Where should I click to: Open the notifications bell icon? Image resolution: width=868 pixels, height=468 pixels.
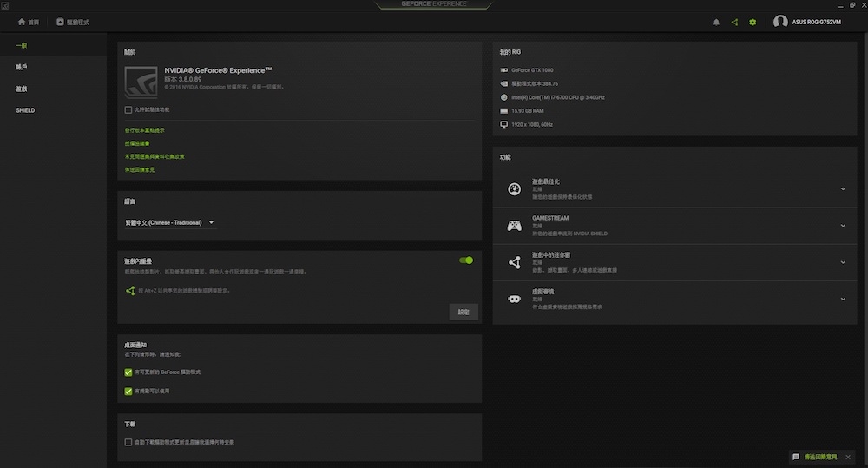(x=716, y=22)
